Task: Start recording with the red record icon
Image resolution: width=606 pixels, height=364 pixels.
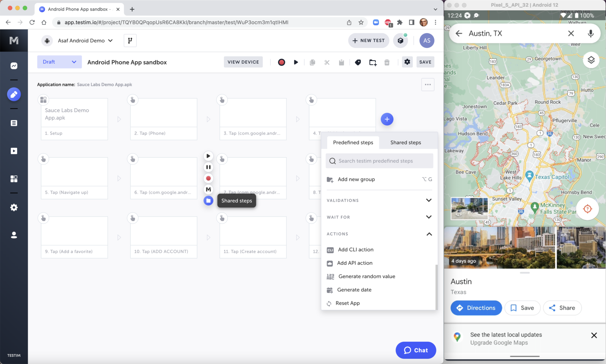Action: click(281, 62)
